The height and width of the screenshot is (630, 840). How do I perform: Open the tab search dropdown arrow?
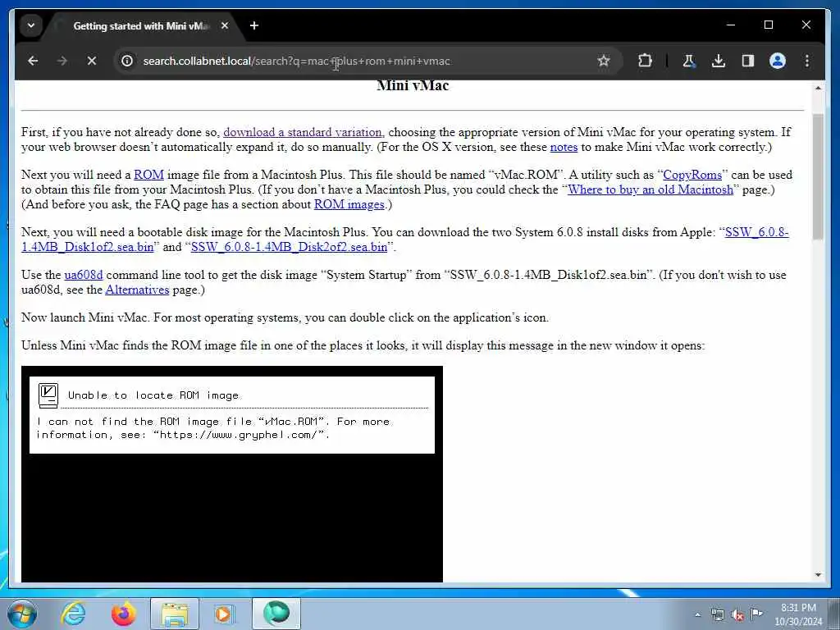coord(31,25)
